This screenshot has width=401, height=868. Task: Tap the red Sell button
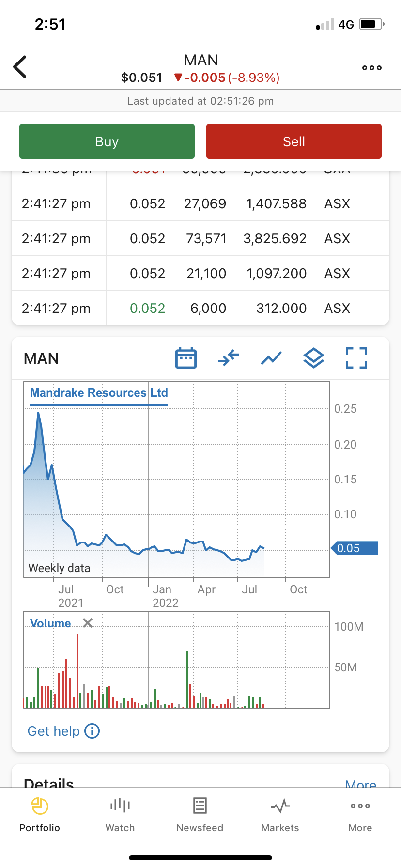294,141
